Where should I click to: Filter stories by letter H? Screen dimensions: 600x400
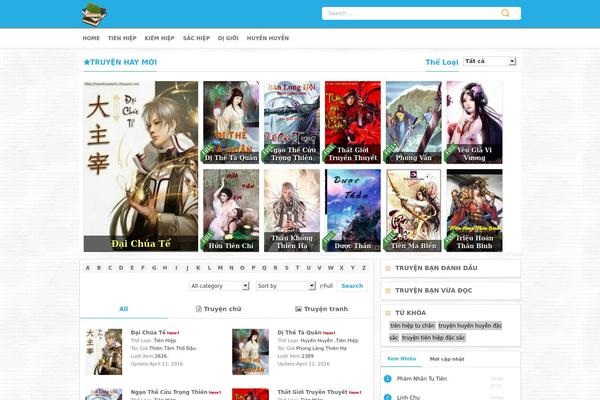165,268
